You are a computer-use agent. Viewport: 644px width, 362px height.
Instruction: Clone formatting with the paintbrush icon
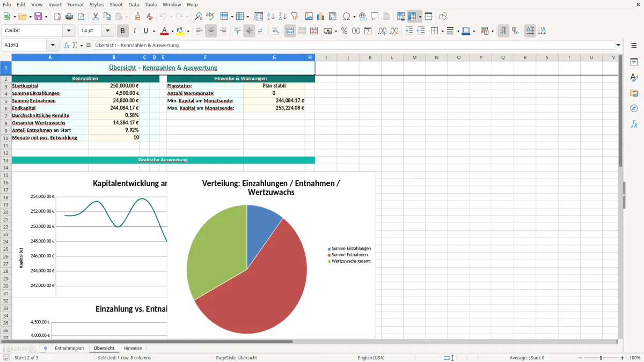point(137,17)
